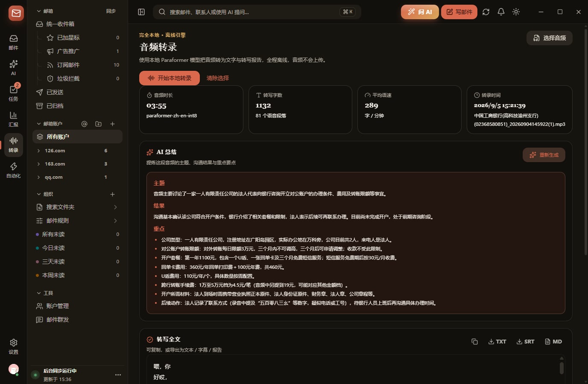Regenerate the AI summary with 重新生成

(544, 155)
